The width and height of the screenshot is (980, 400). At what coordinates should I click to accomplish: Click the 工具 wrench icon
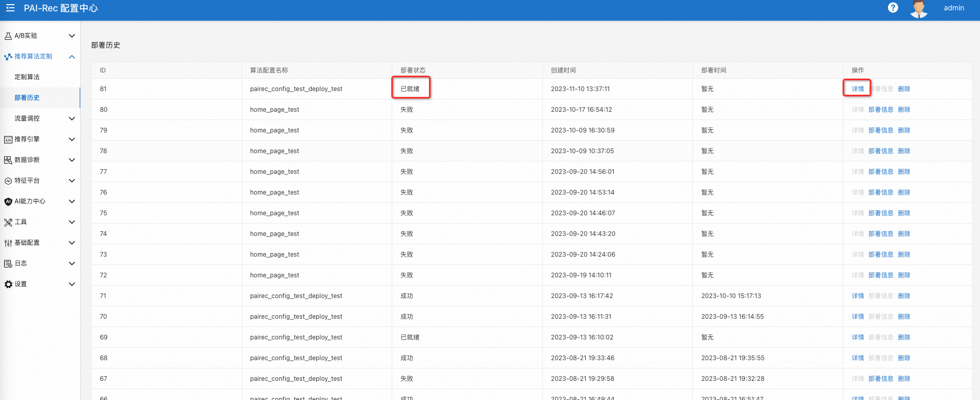(x=8, y=222)
